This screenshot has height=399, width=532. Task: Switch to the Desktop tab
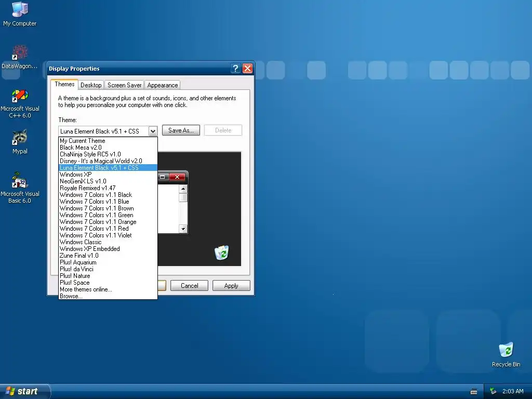(x=91, y=85)
